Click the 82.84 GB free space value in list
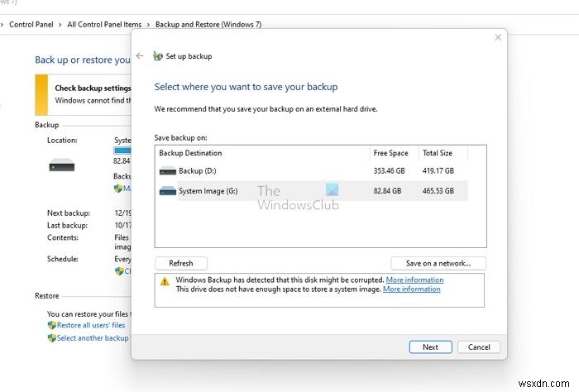The width and height of the screenshot is (579, 392). [387, 191]
